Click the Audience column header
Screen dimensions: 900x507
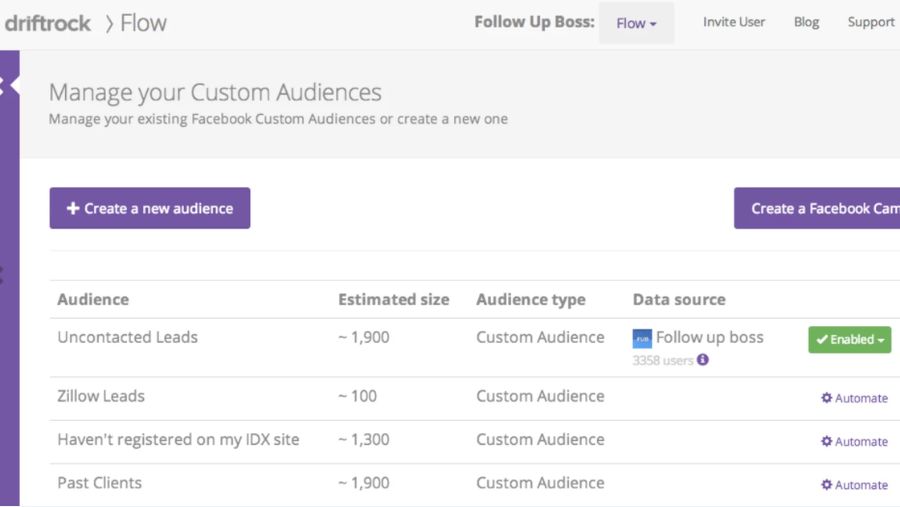pos(93,300)
